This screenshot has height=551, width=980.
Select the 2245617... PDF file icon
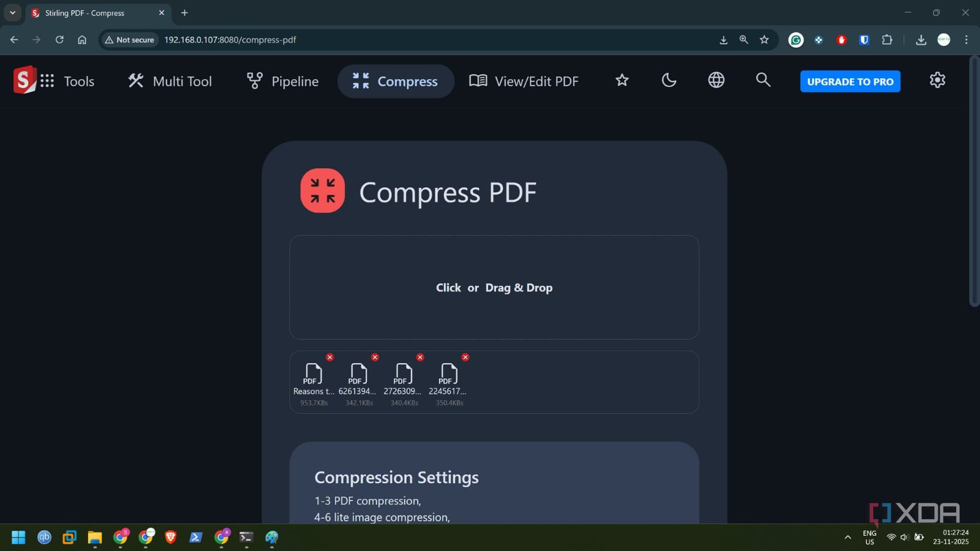pos(450,373)
